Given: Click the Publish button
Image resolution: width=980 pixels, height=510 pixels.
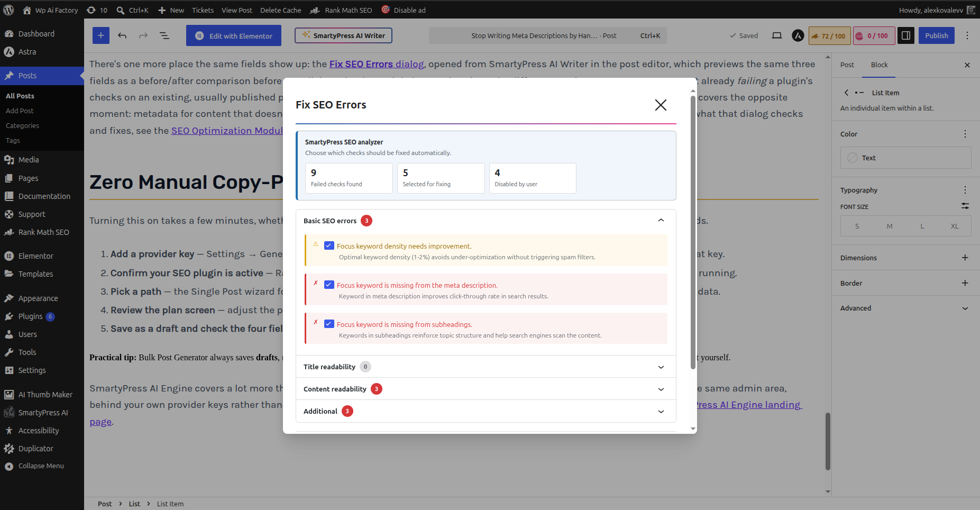Looking at the screenshot, I should coord(937,35).
